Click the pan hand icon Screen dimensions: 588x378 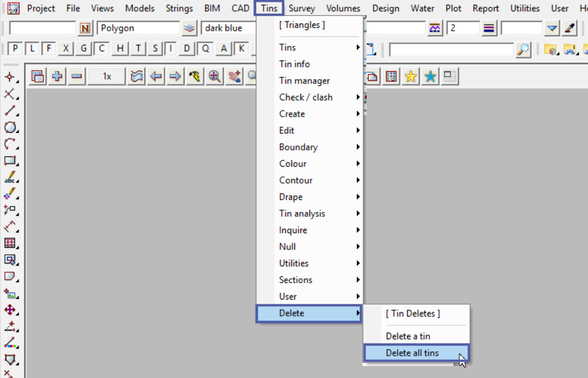235,77
